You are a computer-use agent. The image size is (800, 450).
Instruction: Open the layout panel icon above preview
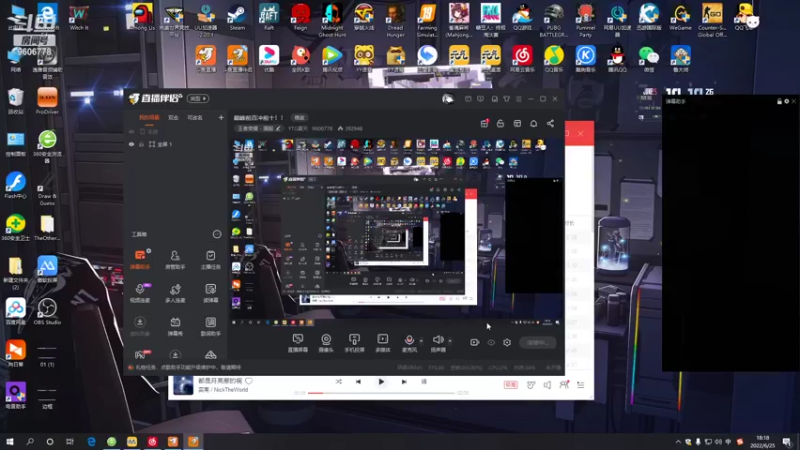click(517, 123)
